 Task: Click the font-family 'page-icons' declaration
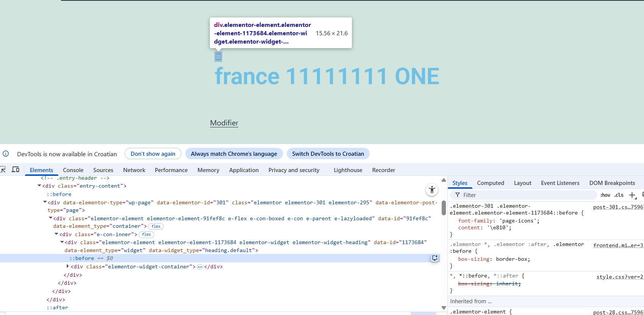click(499, 221)
